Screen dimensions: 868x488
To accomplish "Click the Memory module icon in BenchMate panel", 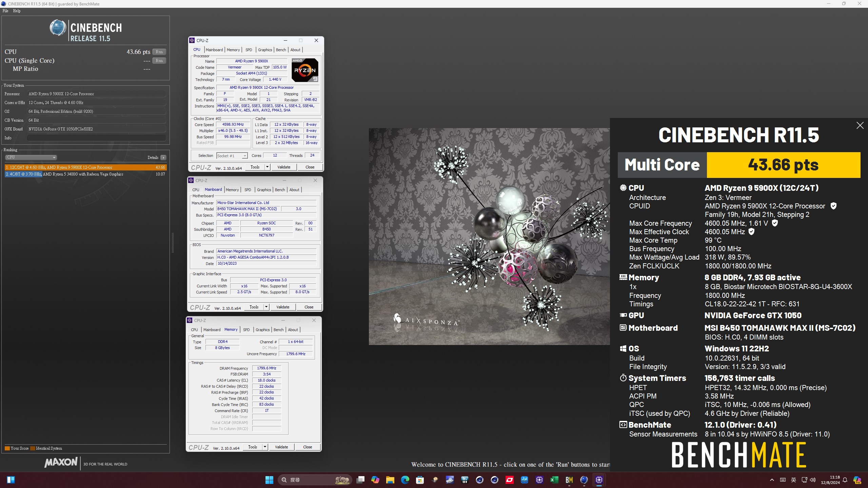I will coord(623,277).
